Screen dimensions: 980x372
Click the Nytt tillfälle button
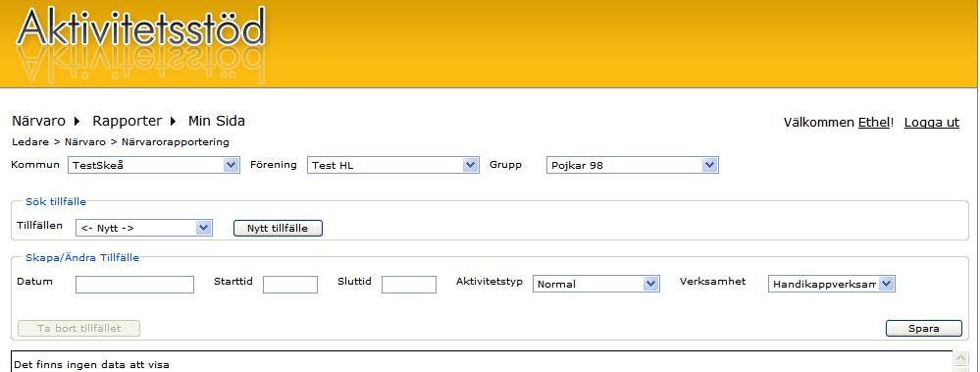click(x=278, y=228)
